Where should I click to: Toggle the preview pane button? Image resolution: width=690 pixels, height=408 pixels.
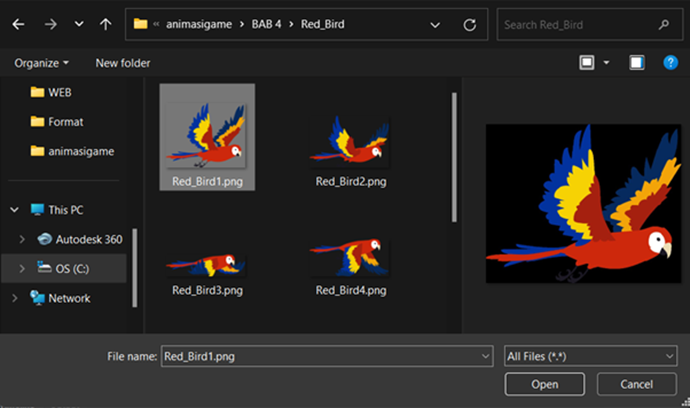[x=636, y=62]
